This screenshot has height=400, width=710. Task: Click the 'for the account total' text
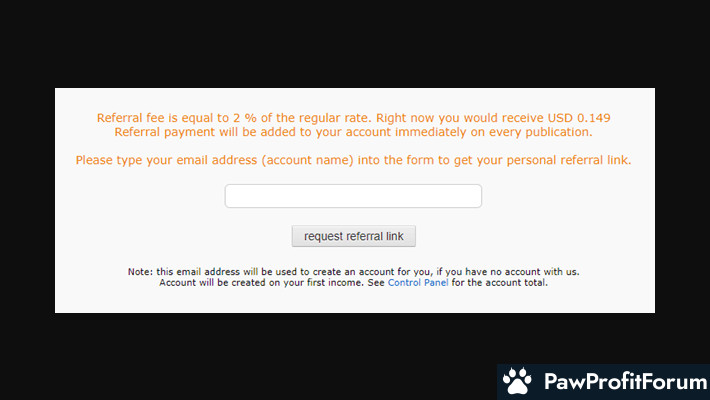point(499,283)
